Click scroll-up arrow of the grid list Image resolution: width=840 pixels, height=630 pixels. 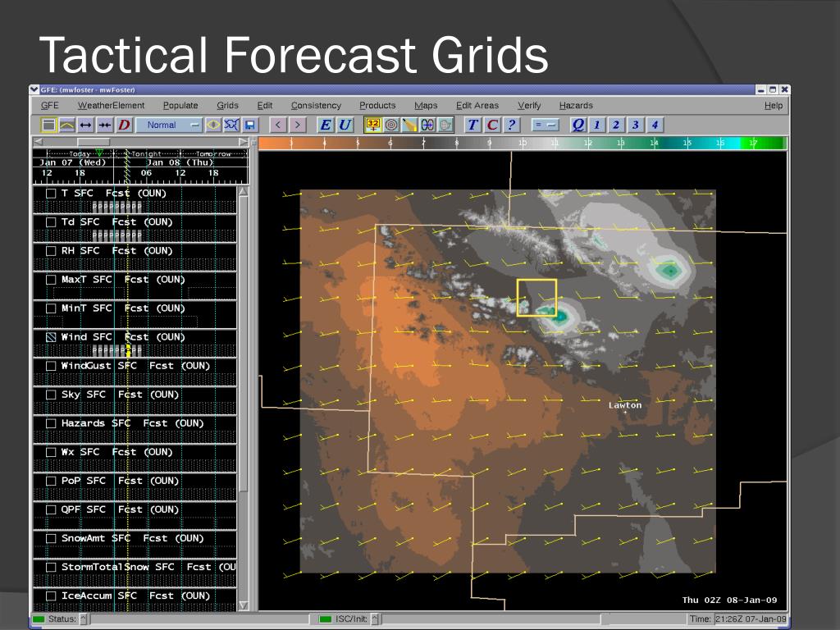[x=244, y=191]
